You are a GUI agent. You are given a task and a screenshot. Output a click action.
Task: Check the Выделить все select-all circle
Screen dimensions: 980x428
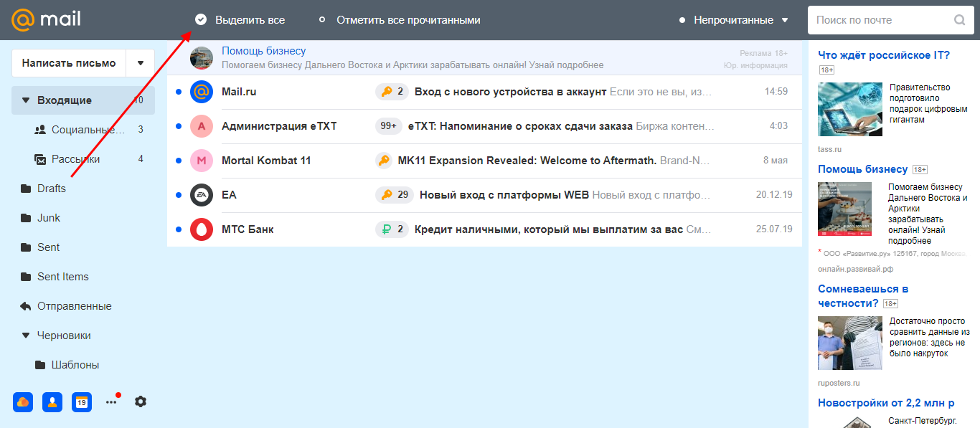(201, 20)
